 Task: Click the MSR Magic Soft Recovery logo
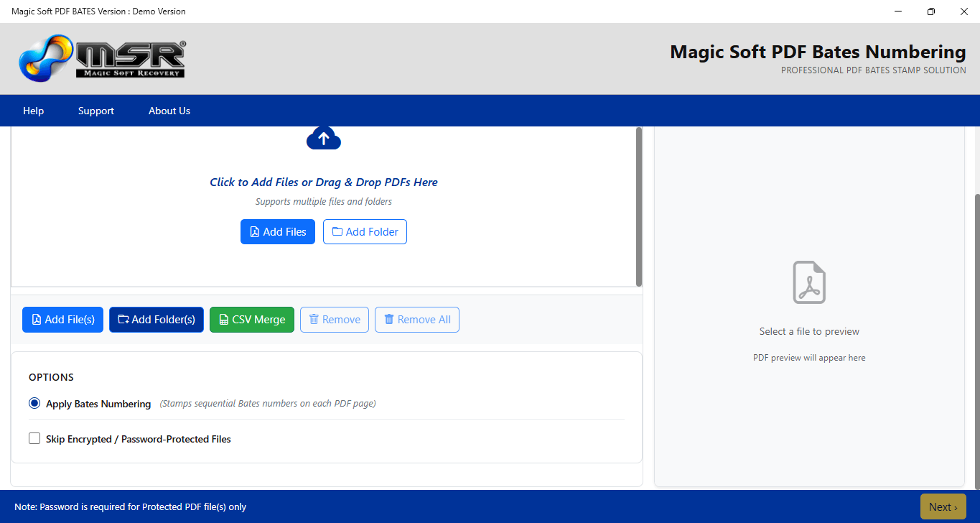click(102, 60)
